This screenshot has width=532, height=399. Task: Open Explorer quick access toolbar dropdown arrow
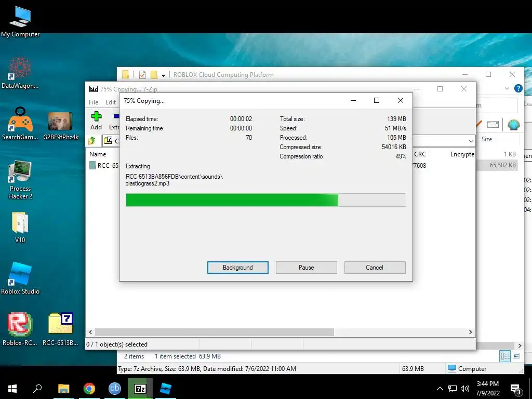coord(163,75)
